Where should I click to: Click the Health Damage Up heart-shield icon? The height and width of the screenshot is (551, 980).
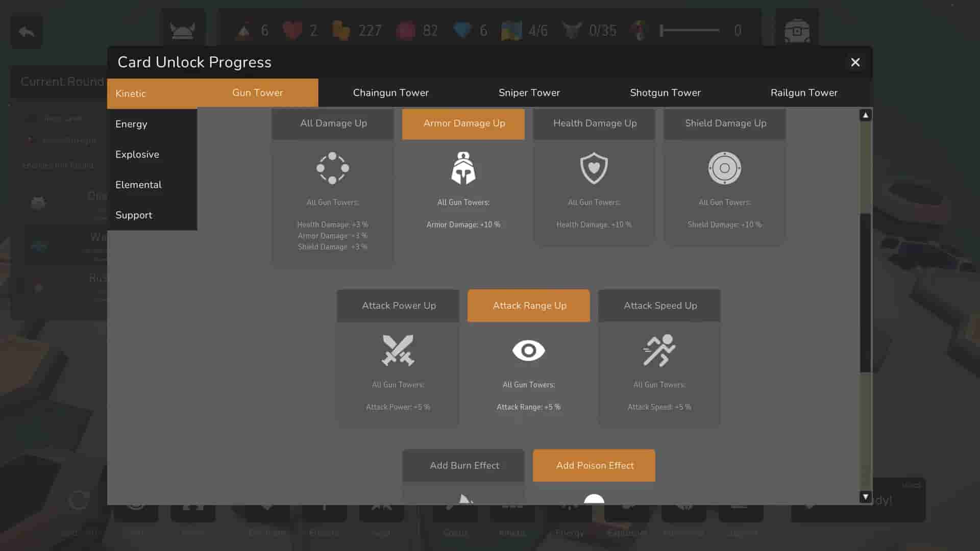[x=594, y=168]
